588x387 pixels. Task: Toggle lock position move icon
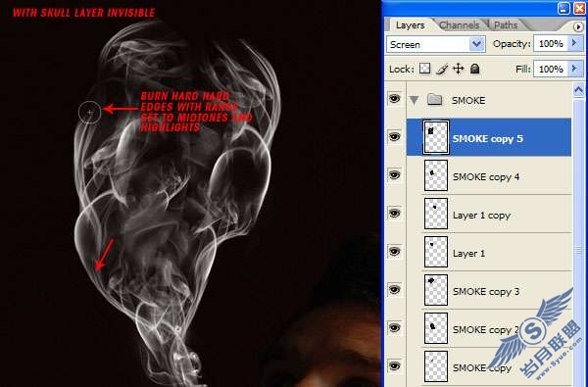click(x=459, y=69)
